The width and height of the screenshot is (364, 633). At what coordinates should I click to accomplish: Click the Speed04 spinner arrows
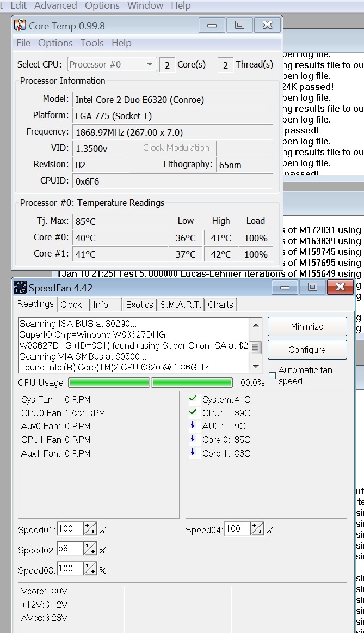[x=257, y=528]
